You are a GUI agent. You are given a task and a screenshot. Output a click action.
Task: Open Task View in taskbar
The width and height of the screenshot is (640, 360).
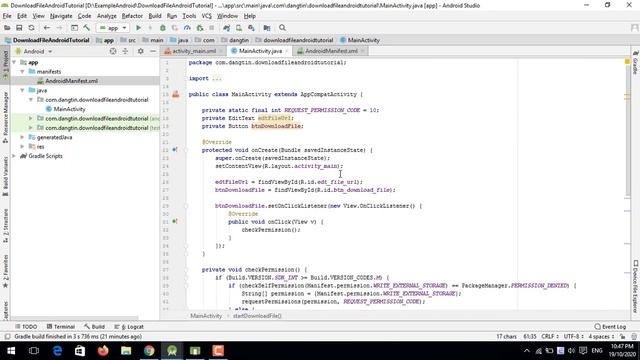[x=34, y=351]
